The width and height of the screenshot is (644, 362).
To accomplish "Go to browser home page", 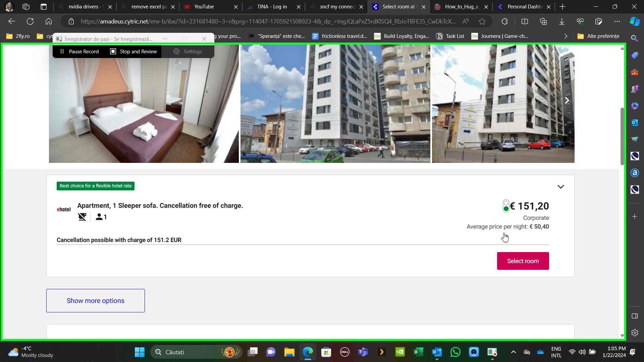I will (49, 21).
